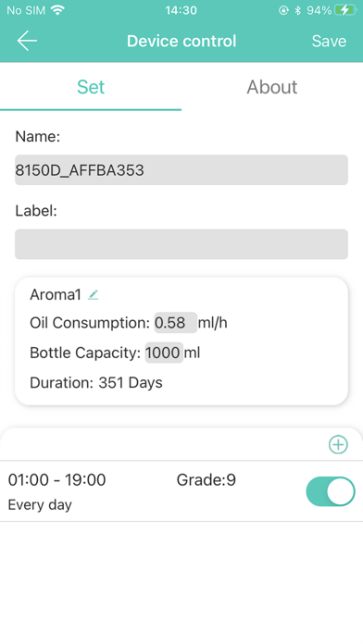Image resolution: width=363 pixels, height=644 pixels.
Task: Click the empty Label input field
Action: coord(181,244)
